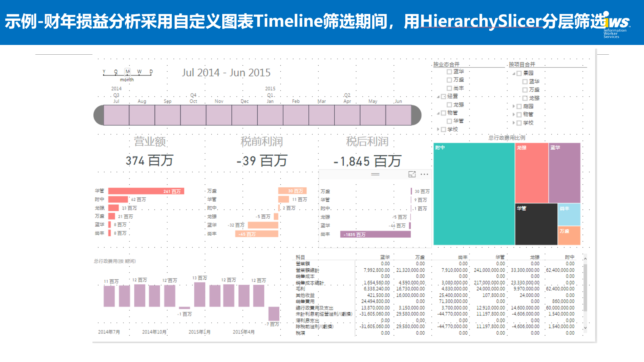
Task: Check 蓝华 in 按项目合并 slicer
Action: tap(525, 81)
